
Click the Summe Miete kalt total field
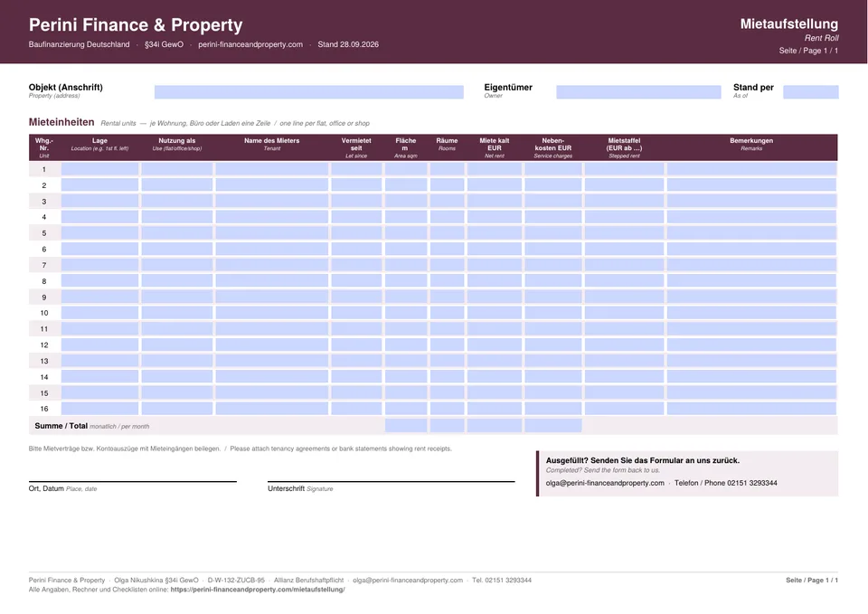(495, 425)
